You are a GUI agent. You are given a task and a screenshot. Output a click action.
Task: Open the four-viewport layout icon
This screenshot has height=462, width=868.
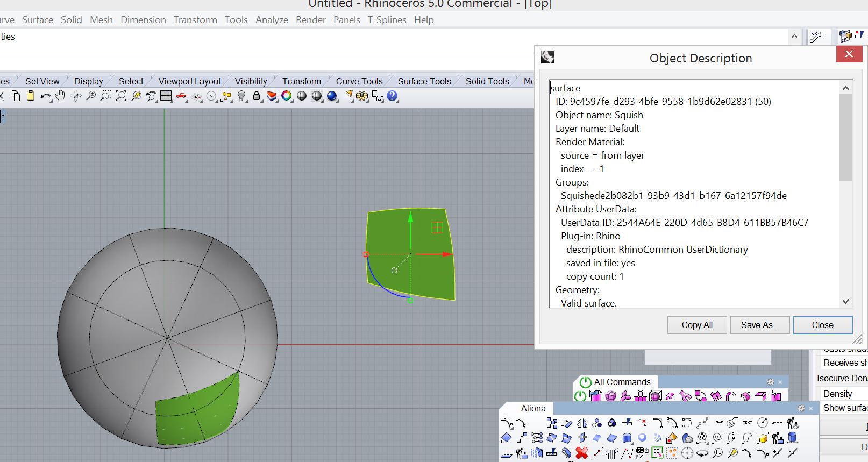coord(166,96)
